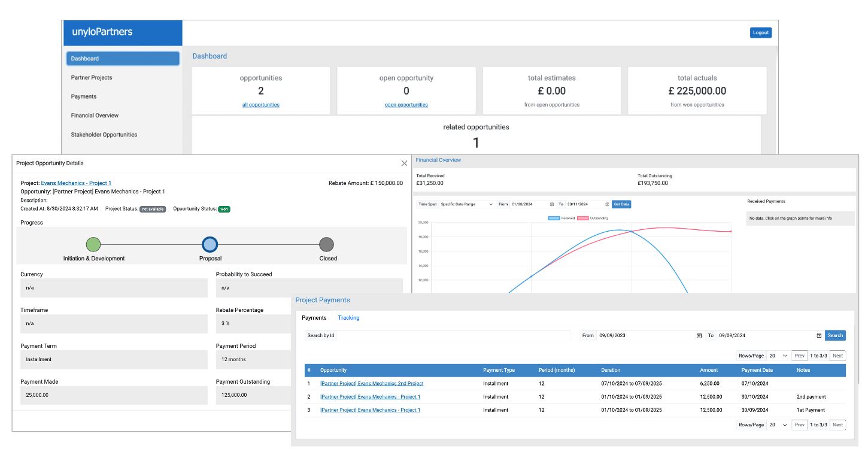Click the From date field in Financial Overview
This screenshot has width=868, height=455.
(x=533, y=204)
